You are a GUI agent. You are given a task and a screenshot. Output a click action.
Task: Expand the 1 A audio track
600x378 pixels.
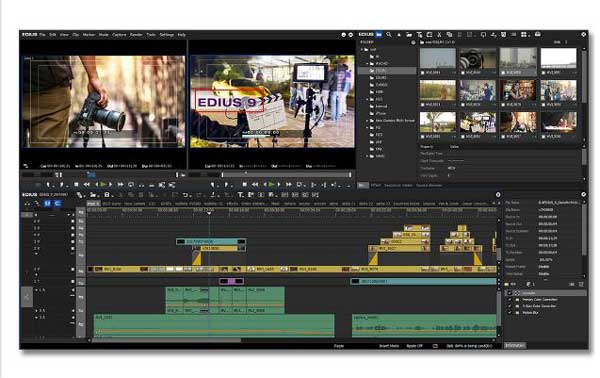[37, 290]
